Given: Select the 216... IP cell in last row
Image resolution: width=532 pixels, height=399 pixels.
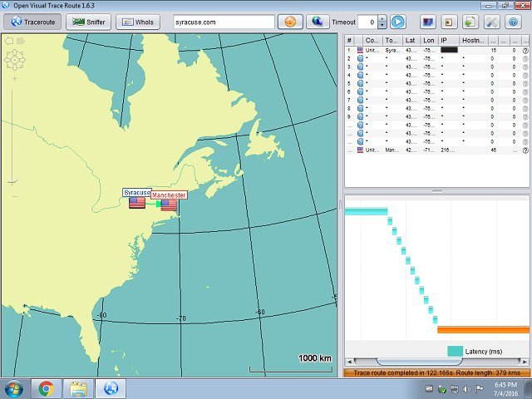Looking at the screenshot, I should (x=448, y=150).
